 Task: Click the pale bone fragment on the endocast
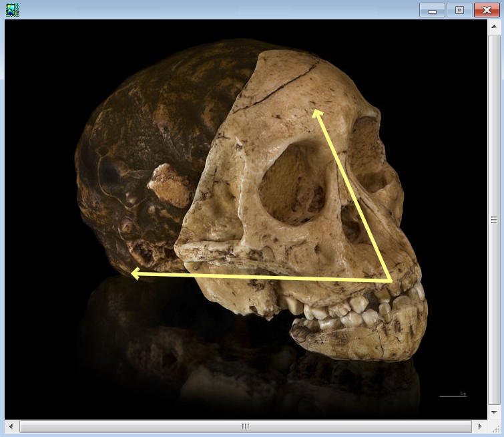point(170,184)
